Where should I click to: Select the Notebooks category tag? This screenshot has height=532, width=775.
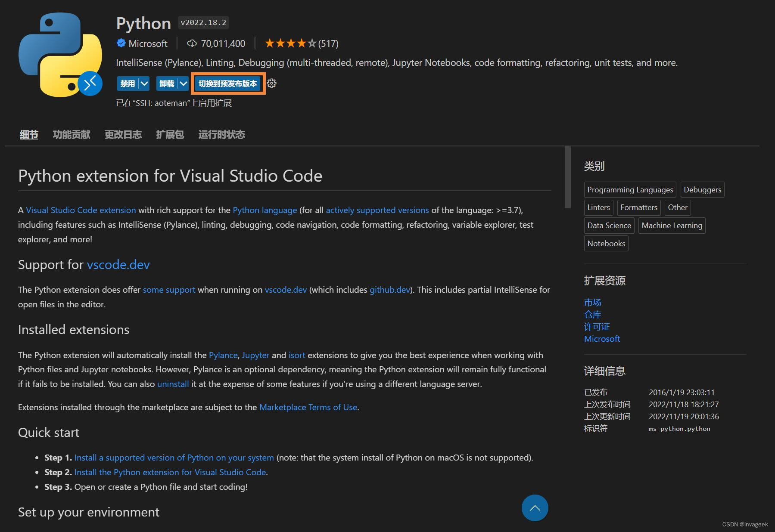[x=606, y=244]
